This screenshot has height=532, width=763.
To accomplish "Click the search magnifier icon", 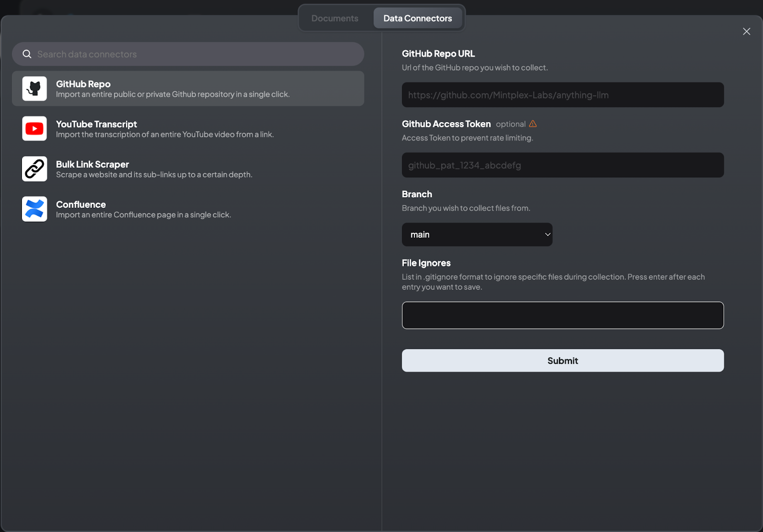I will coord(27,54).
